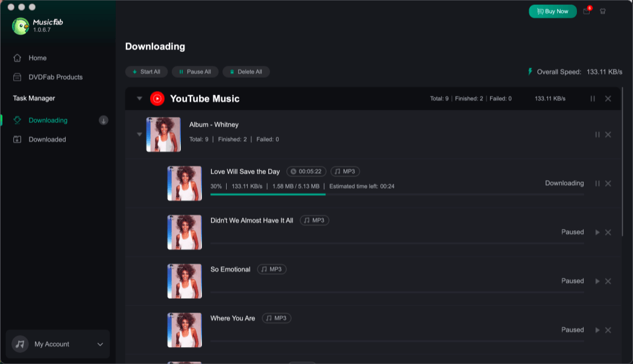Click the Downloading sidebar icon
Screen dimensions: 633x364
coord(17,121)
